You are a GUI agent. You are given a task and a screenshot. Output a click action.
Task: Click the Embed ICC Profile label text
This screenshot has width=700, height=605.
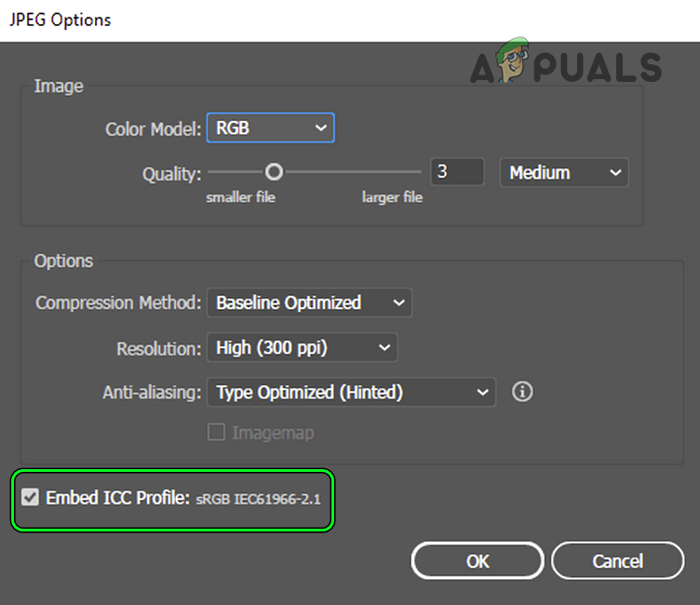click(117, 498)
